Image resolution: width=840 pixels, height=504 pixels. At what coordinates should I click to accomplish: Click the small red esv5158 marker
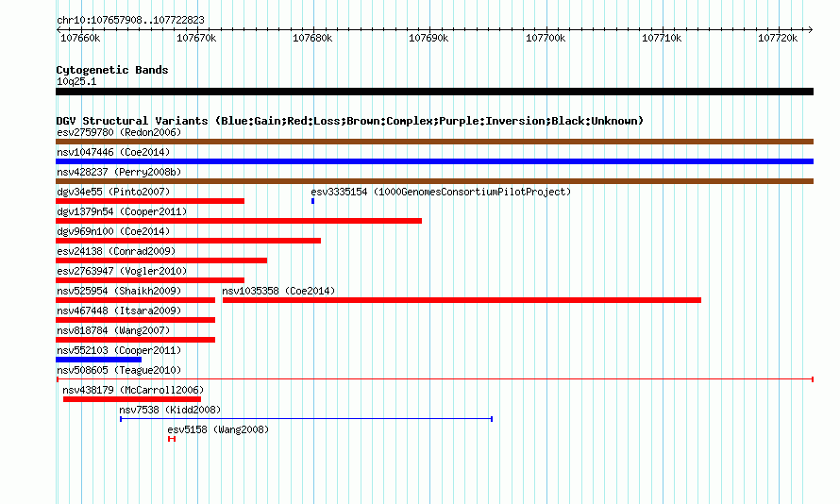pos(172,439)
